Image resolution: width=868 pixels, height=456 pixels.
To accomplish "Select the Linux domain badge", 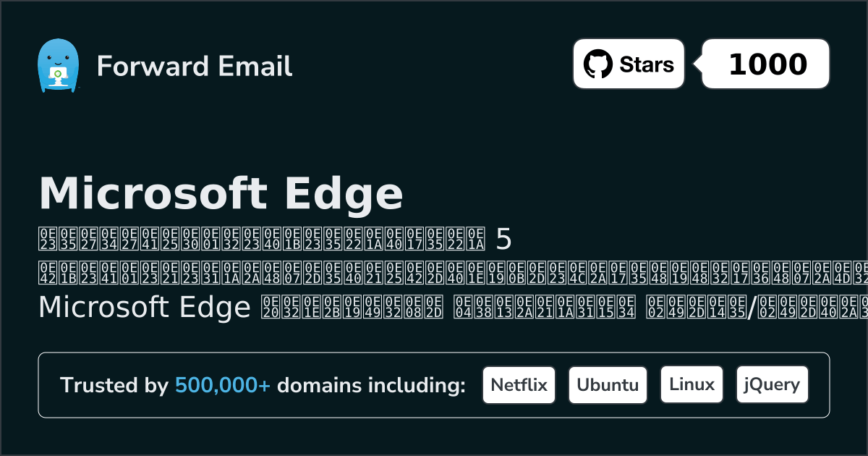I will (692, 384).
